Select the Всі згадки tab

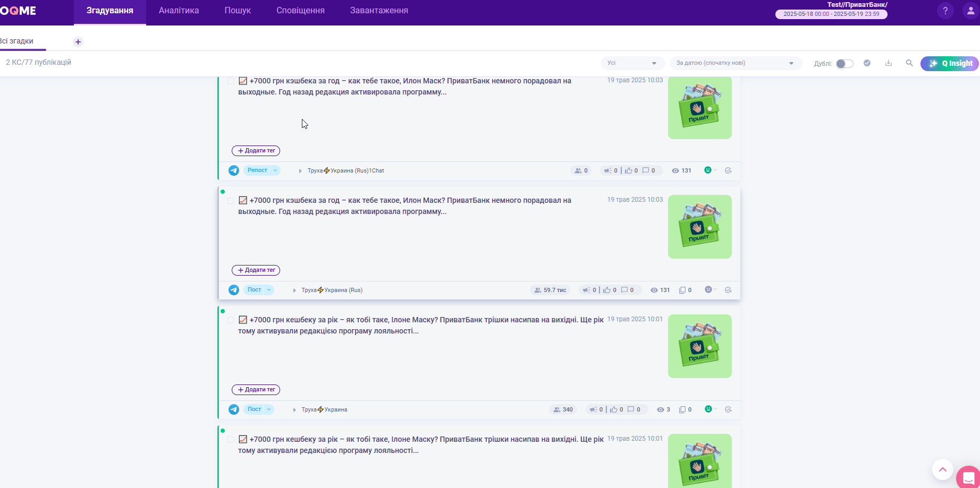[16, 41]
